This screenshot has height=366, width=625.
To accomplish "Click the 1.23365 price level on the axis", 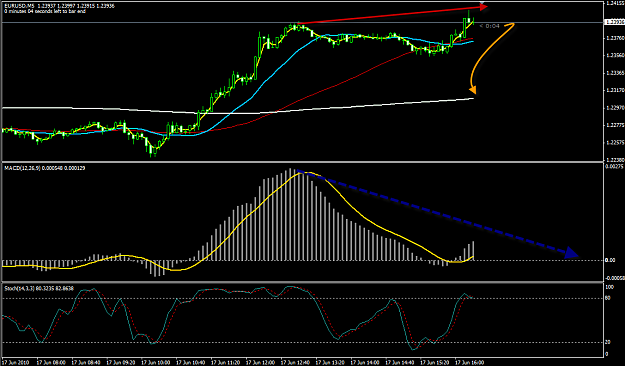I will coord(614,73).
